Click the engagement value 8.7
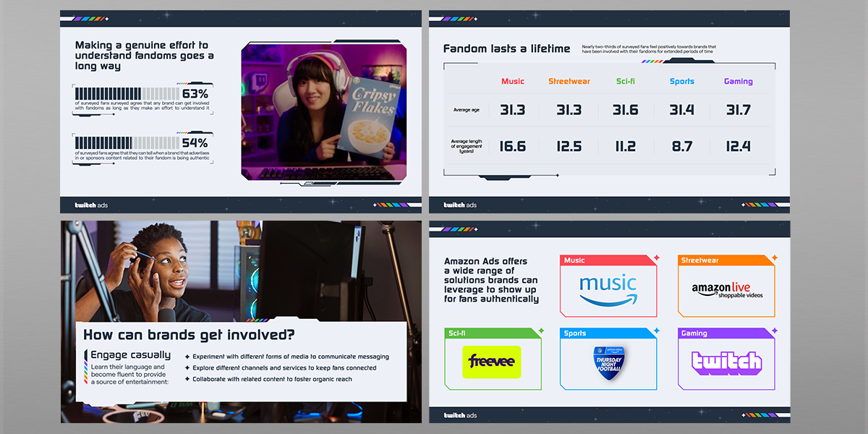868x434 pixels. point(681,147)
